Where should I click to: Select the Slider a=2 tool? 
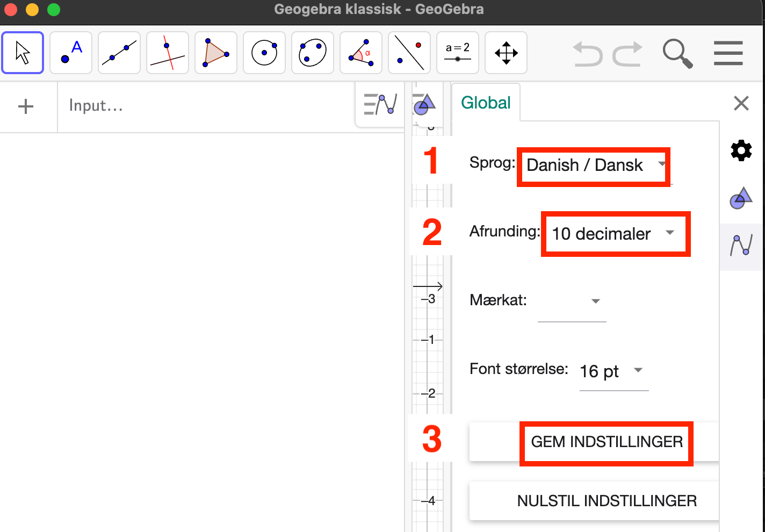pyautogui.click(x=458, y=53)
